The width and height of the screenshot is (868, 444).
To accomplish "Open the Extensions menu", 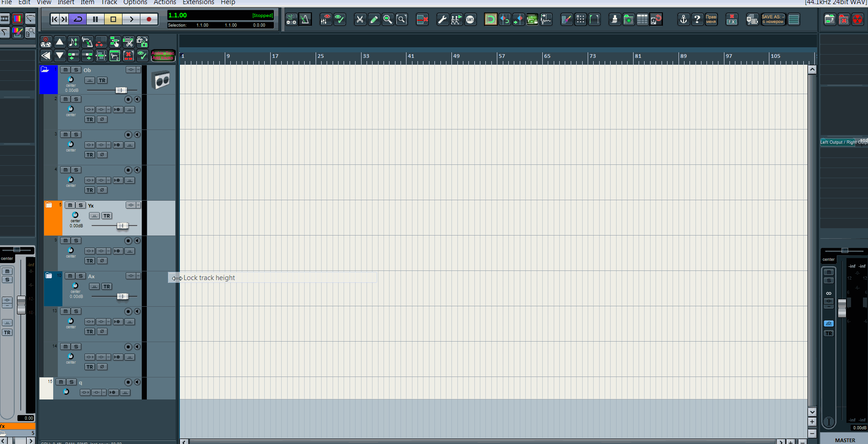I will pyautogui.click(x=199, y=2).
